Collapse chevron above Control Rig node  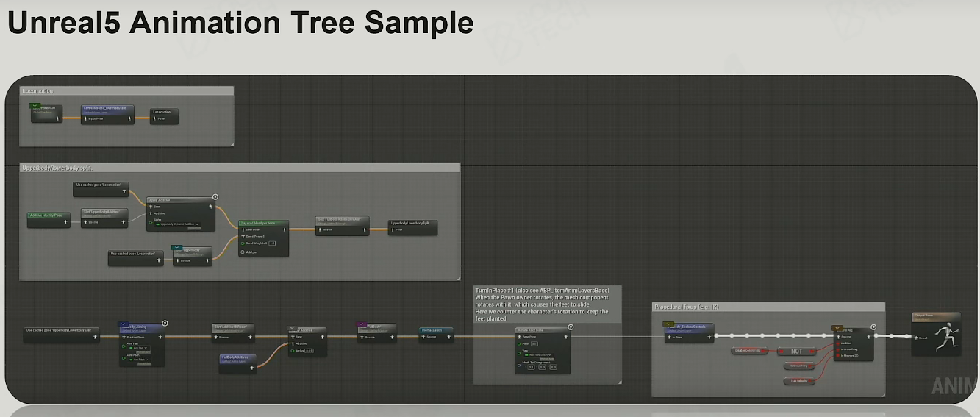pos(839,327)
